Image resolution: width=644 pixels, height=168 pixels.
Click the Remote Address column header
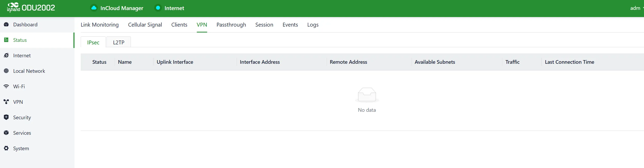pyautogui.click(x=348, y=62)
